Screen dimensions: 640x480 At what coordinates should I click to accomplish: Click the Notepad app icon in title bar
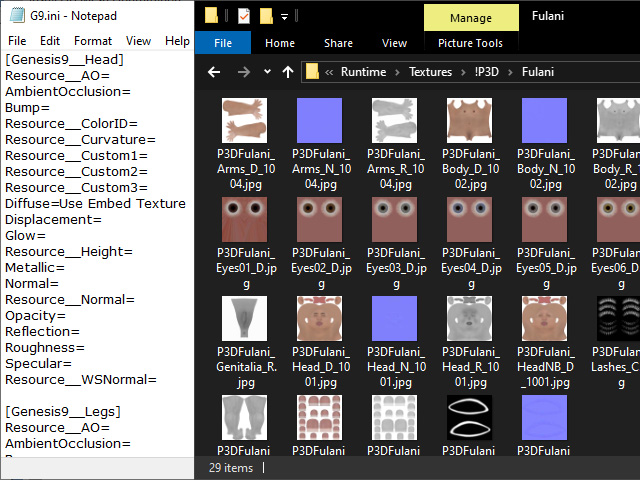coord(17,16)
